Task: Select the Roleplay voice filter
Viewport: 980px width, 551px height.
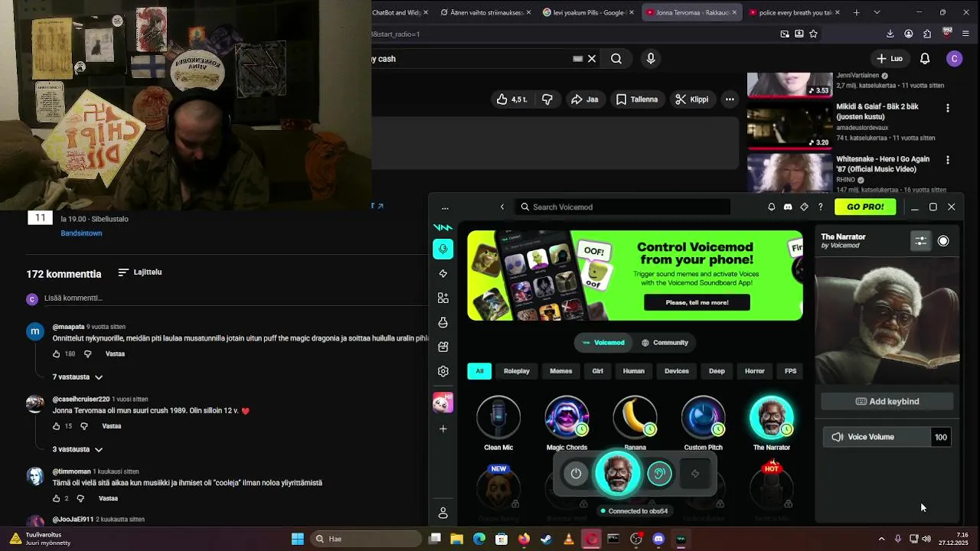Action: (517, 371)
